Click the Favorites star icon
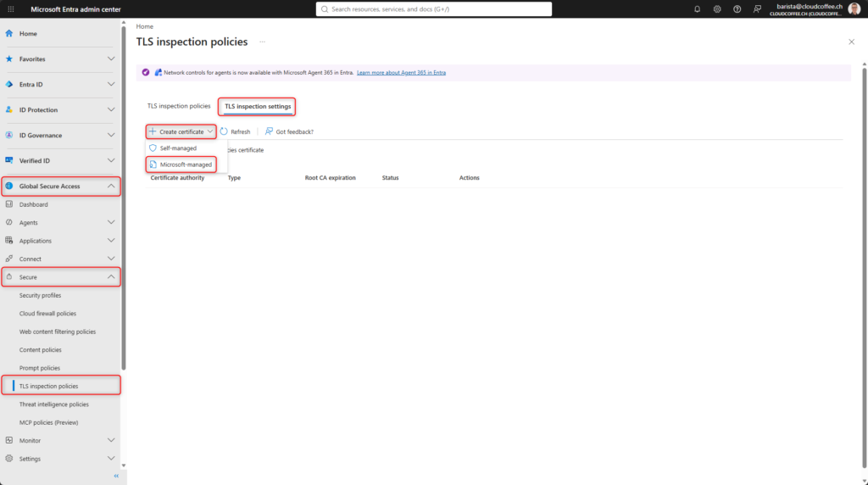Screen dimensions: 868x485 (x=8, y=59)
